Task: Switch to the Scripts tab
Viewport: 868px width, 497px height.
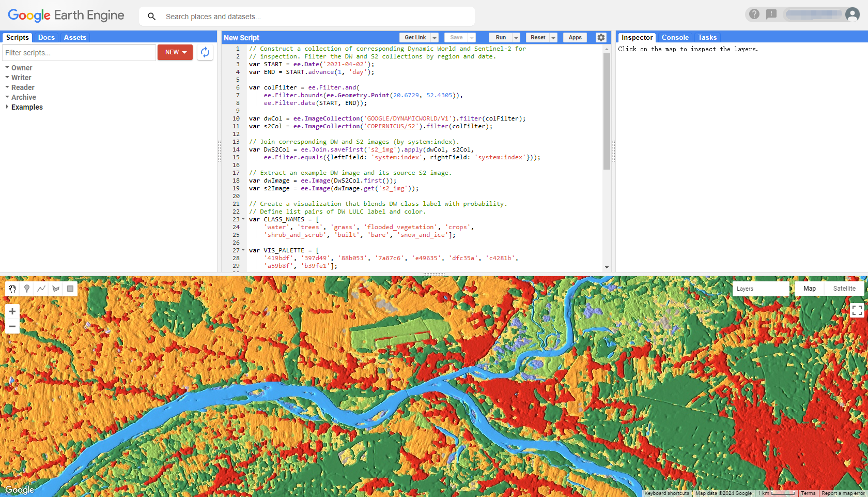Action: pos(18,37)
